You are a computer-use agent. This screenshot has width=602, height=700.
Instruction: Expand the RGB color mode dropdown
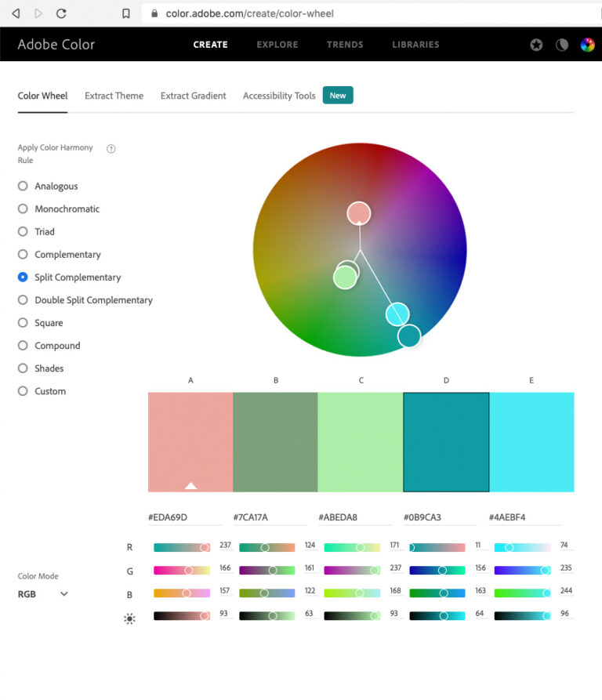pyautogui.click(x=43, y=594)
